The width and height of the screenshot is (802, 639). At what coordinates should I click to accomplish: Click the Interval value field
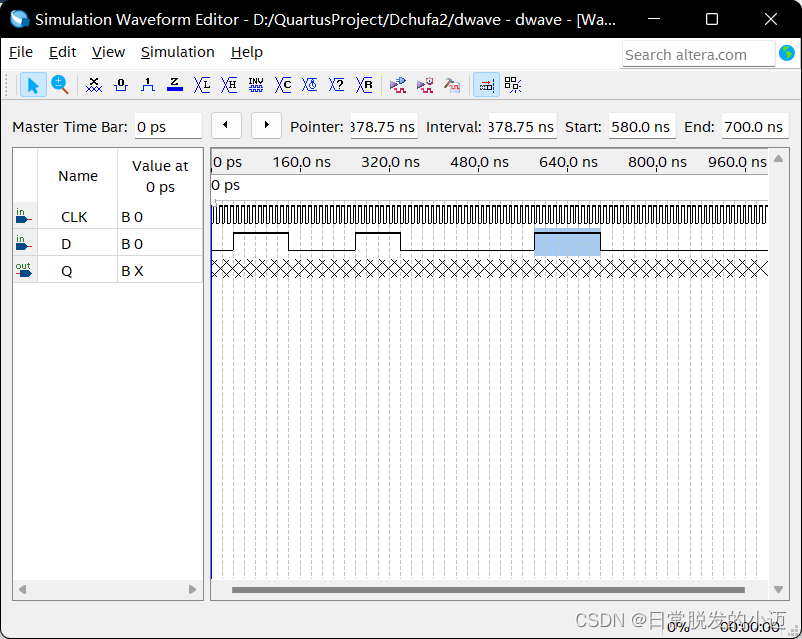522,126
